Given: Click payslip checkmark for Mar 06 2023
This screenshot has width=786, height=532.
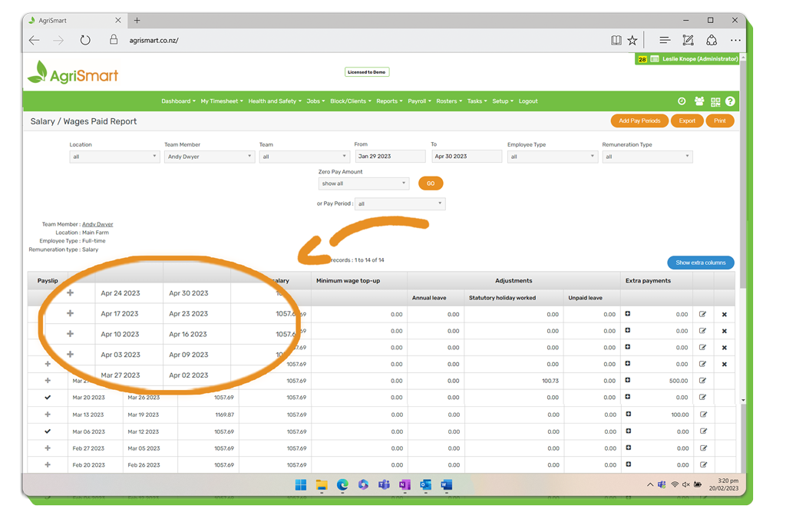Looking at the screenshot, I should [48, 431].
